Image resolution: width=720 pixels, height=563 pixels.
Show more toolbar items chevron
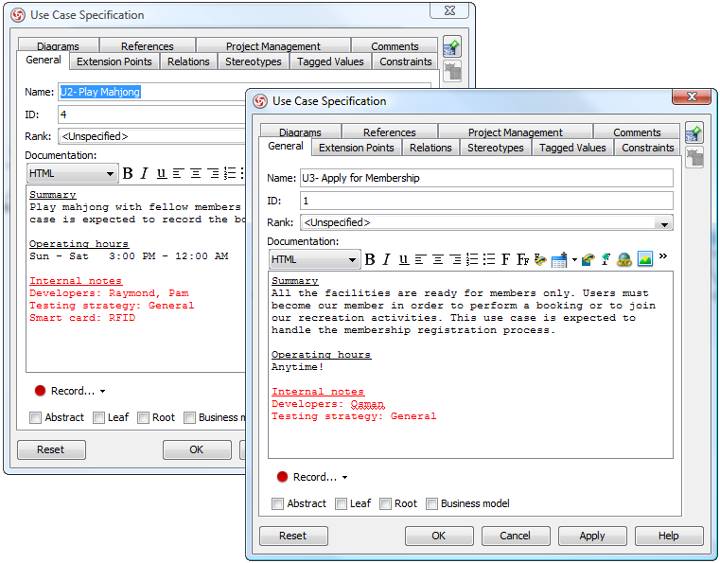pos(663,256)
